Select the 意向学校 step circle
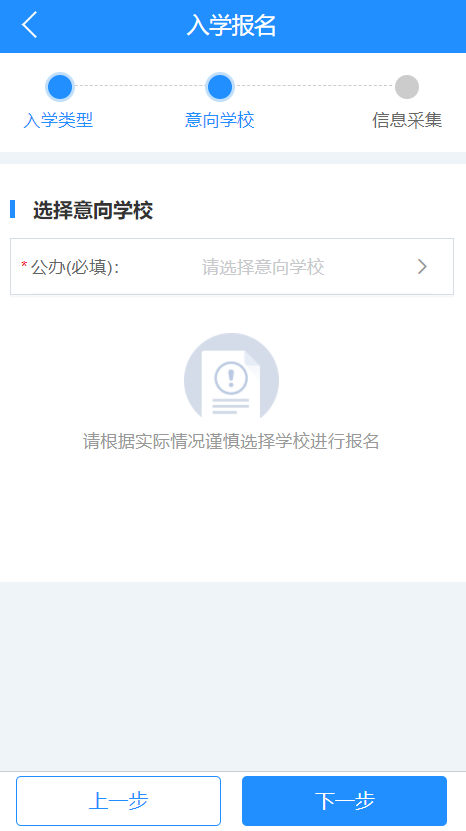This screenshot has height=831, width=466. click(x=219, y=87)
